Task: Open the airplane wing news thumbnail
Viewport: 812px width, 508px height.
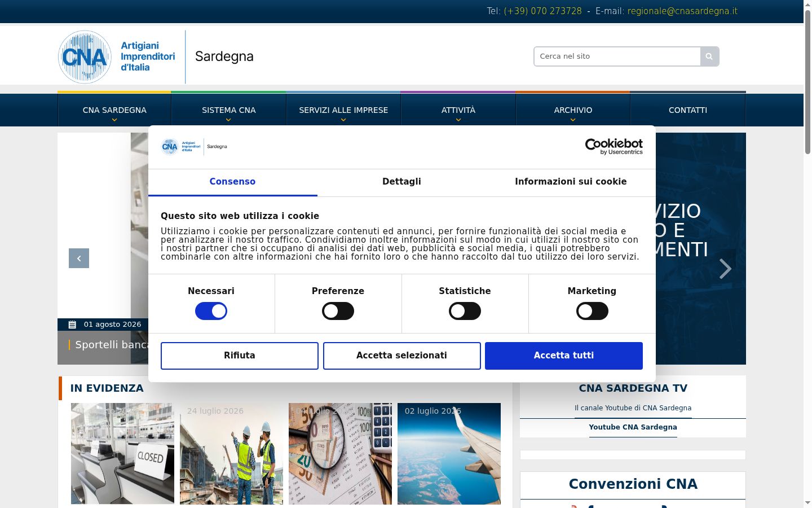Action: click(x=449, y=454)
